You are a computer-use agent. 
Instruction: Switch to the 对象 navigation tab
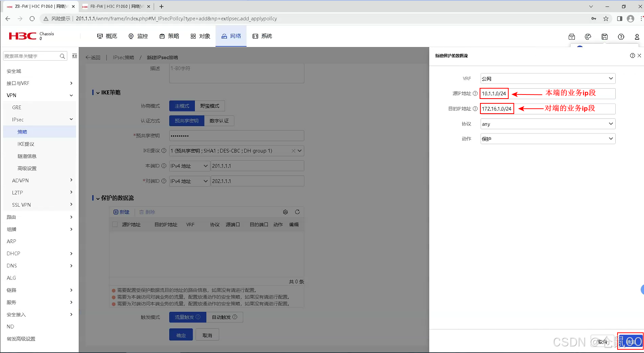pos(200,36)
